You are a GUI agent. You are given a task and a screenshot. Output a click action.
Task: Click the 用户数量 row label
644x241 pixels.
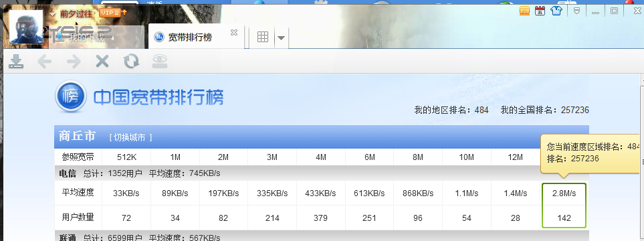78,217
